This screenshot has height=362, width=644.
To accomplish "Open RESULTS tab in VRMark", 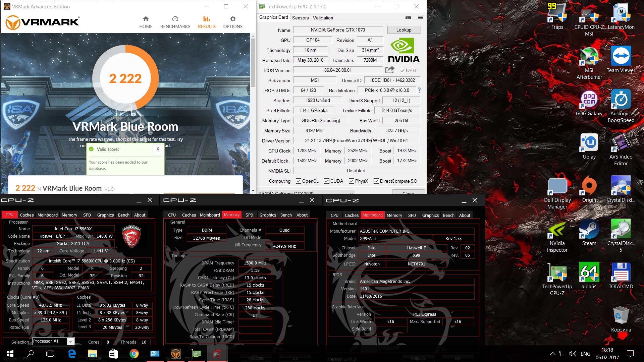I will (x=207, y=22).
